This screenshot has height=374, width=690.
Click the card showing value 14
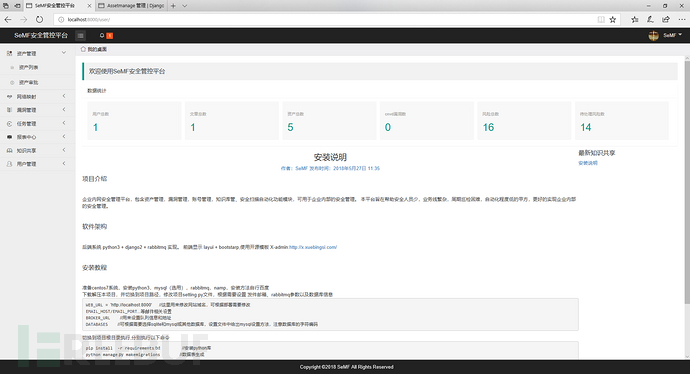(x=622, y=121)
